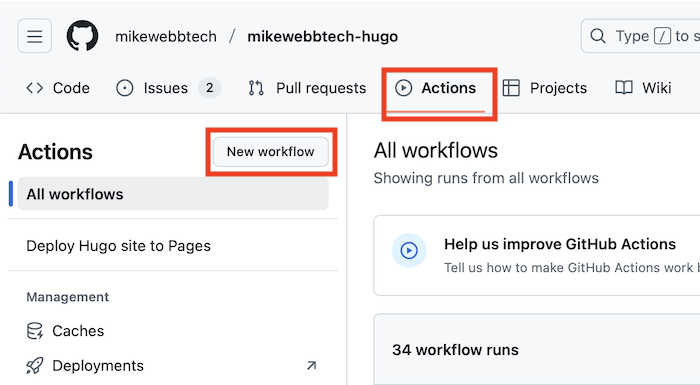Click the Management section heading
The image size is (700, 385).
(67, 297)
